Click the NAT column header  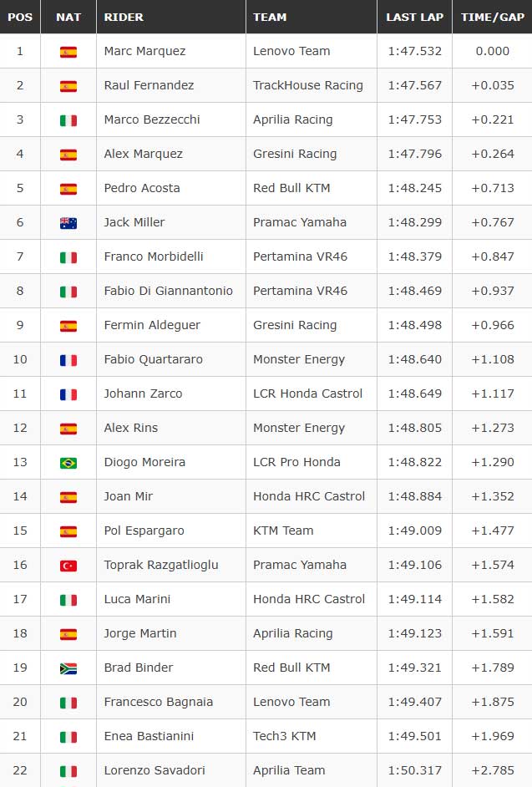pyautogui.click(x=68, y=17)
